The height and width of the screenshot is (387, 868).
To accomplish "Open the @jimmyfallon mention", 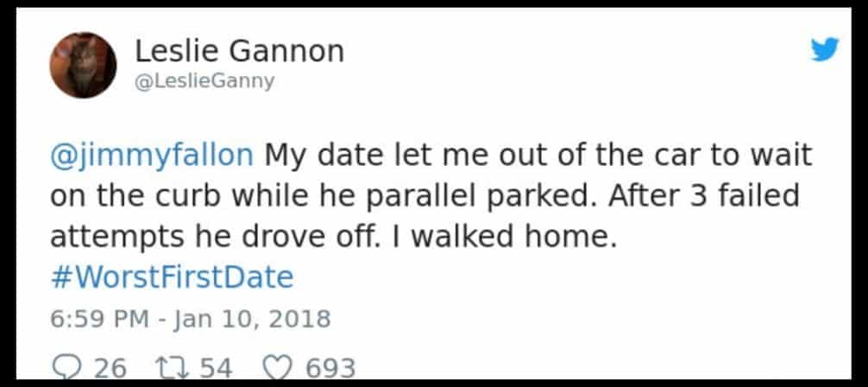I will coord(152,156).
